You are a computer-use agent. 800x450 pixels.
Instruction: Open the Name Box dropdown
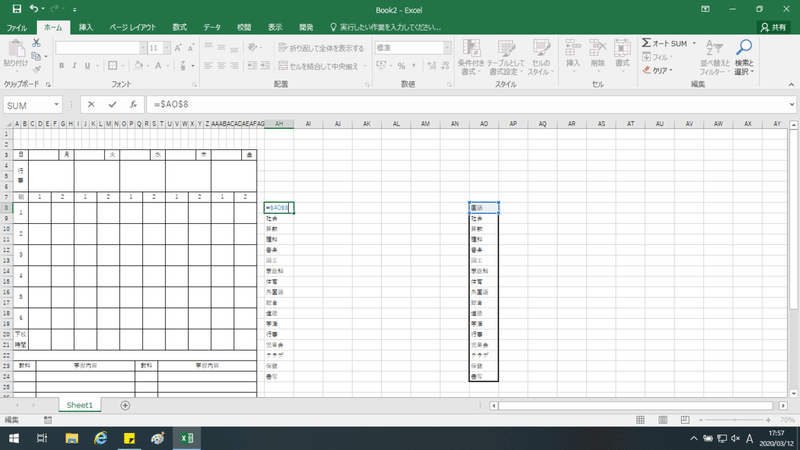tap(56, 105)
